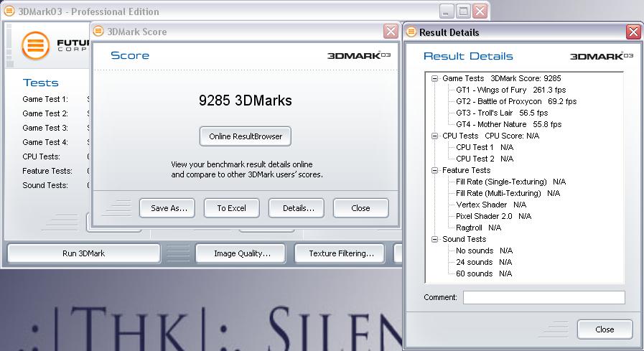644x351 pixels.
Task: Click the Feature Tests: label in main window
Action: click(47, 171)
